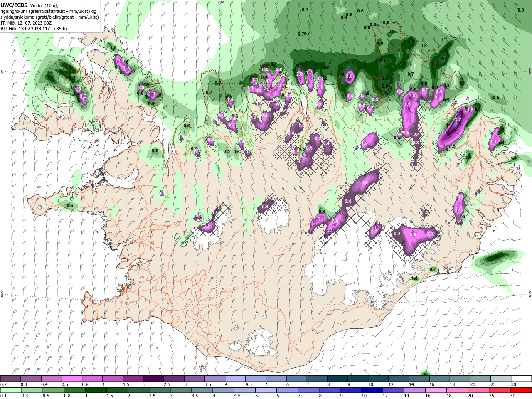
Task: Click upper legend light gray swatch between 25 and 30
Action: click(x=500, y=379)
